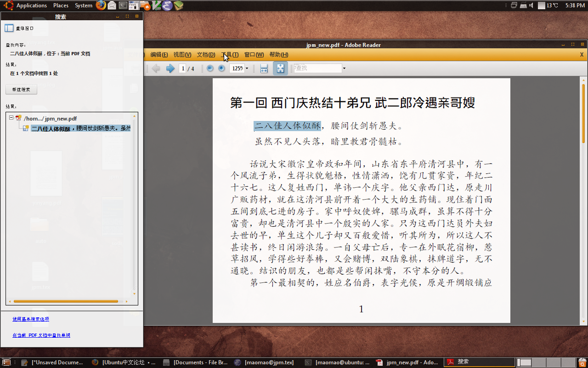Click the Ubuntu logo icon
Viewport: 588px width, 368px height.
click(8, 6)
